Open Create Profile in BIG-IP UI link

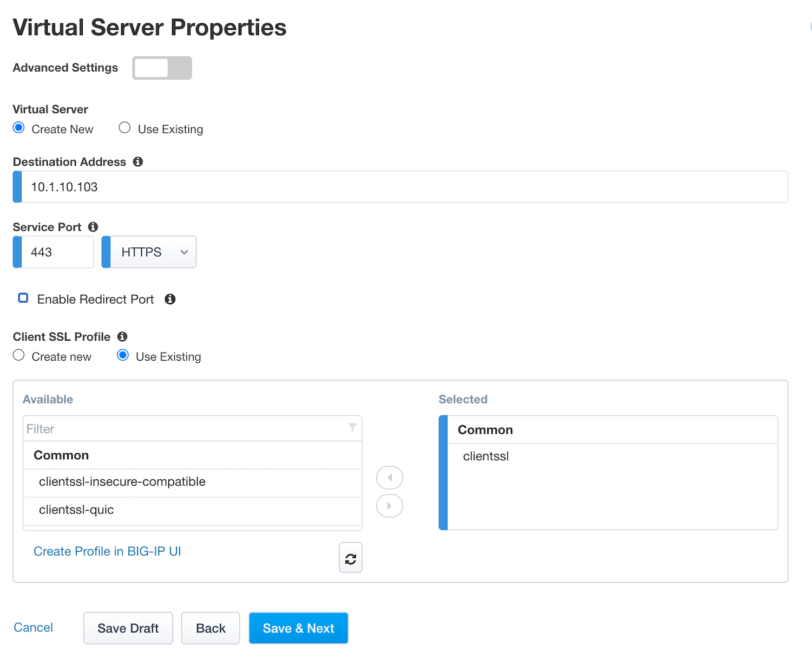point(107,551)
